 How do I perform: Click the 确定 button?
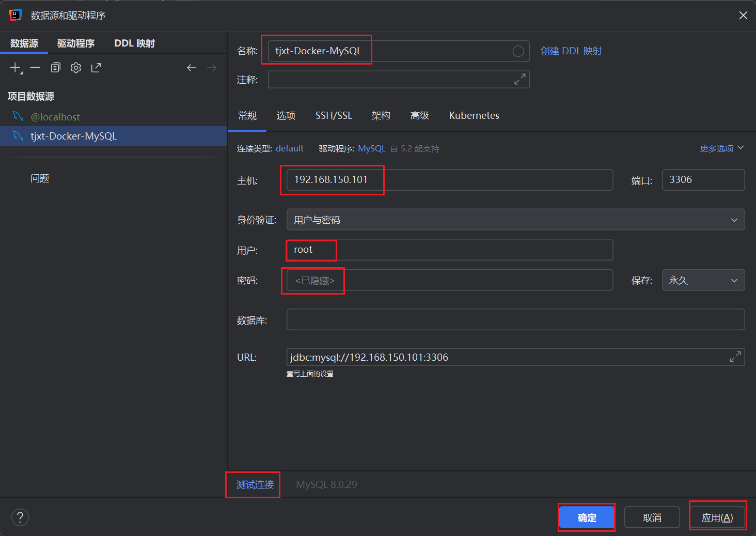click(x=587, y=517)
